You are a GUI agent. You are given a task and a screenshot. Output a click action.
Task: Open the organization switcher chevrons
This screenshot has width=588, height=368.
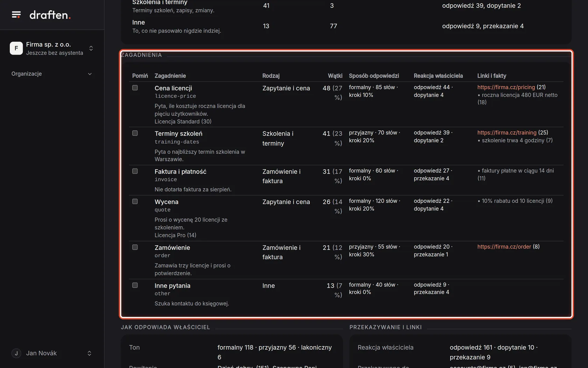91,48
